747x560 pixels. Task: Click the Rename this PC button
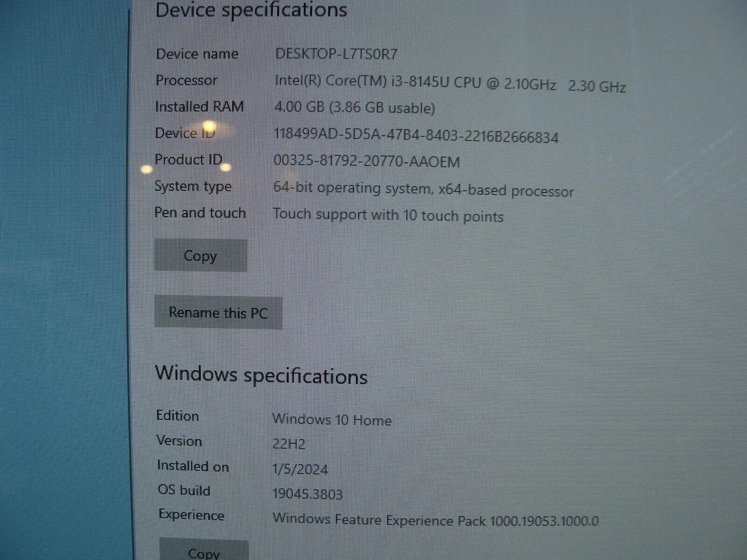[x=218, y=312]
